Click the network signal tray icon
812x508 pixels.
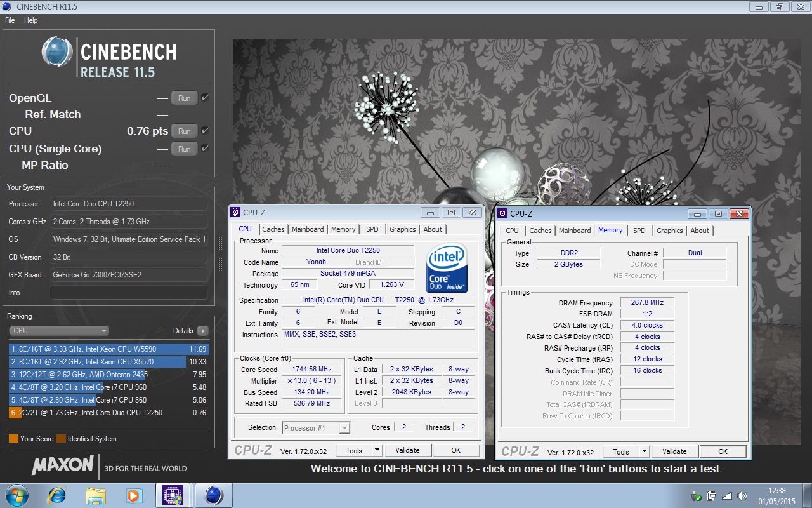(x=727, y=496)
